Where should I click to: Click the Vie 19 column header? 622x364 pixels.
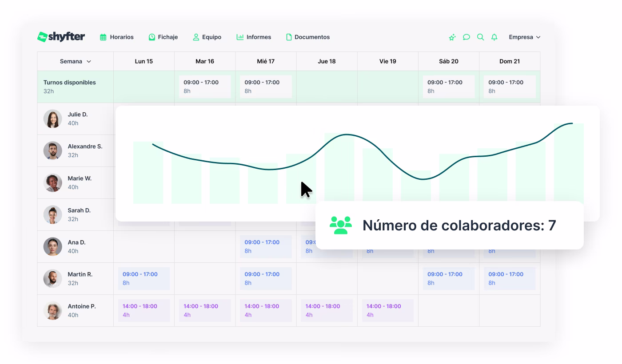(x=387, y=61)
